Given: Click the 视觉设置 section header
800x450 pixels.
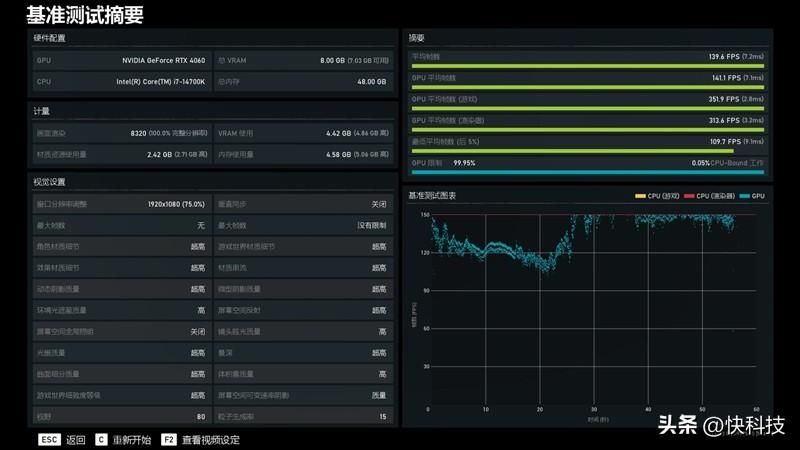Looking at the screenshot, I should tap(49, 182).
